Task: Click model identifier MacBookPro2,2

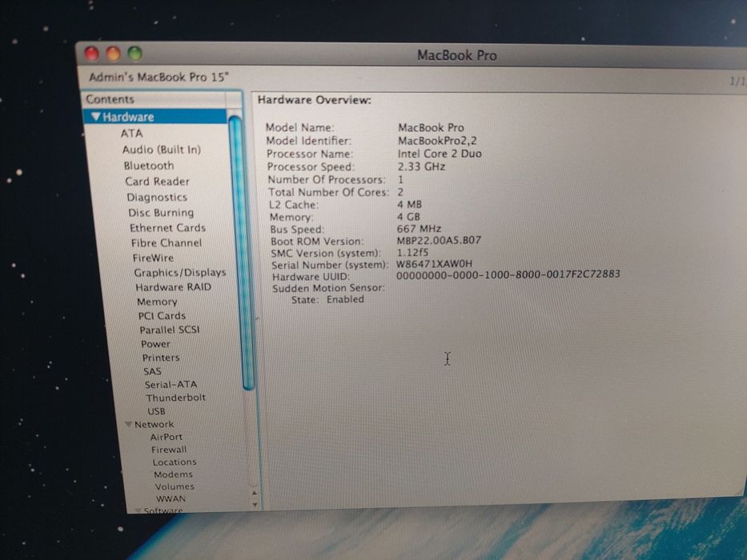Action: click(x=437, y=141)
